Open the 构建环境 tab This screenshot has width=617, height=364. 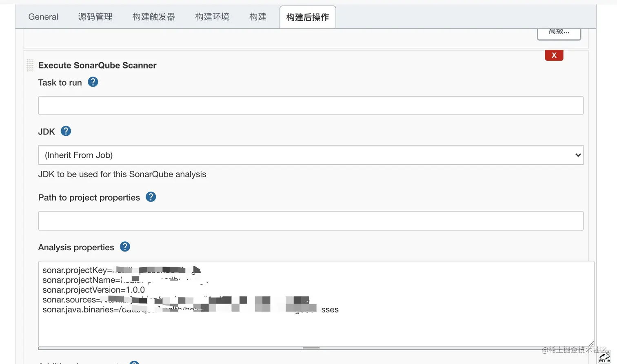212,17
